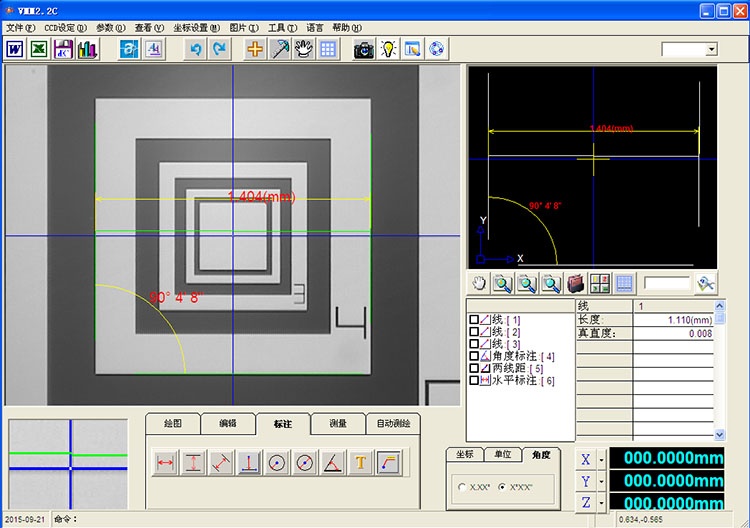Screen dimensions: 750x528
Task: Select the circle diameter annotation tool
Action: coord(305,462)
